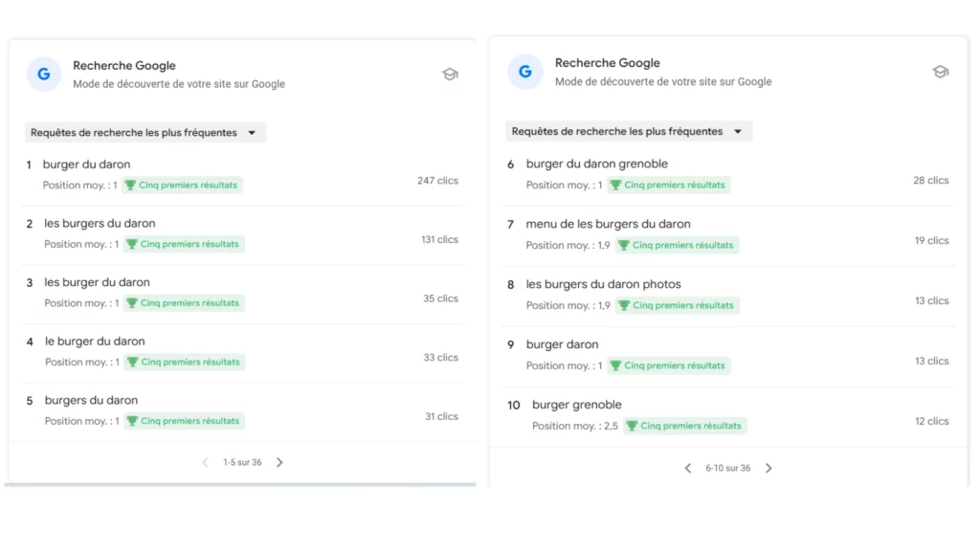The image size is (980, 551).
Task: Open right Requêtes de recherche dropdown
Action: point(628,131)
